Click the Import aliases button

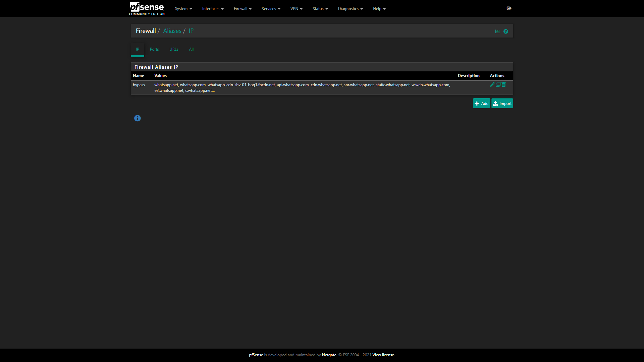click(x=502, y=104)
